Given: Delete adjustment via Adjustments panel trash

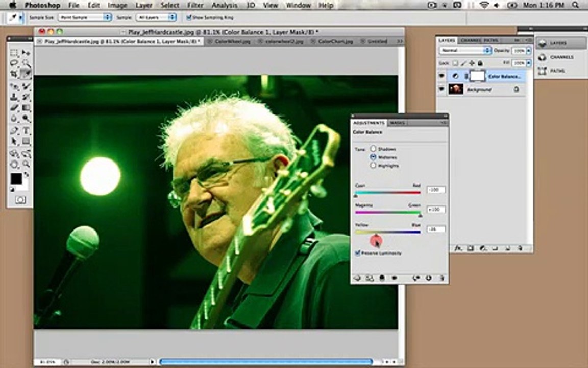Looking at the screenshot, I should (x=442, y=278).
